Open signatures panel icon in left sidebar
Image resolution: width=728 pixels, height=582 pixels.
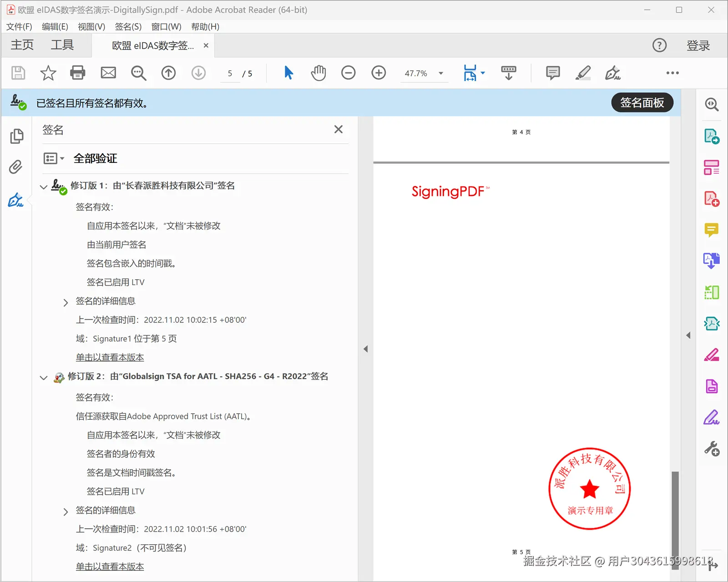15,200
